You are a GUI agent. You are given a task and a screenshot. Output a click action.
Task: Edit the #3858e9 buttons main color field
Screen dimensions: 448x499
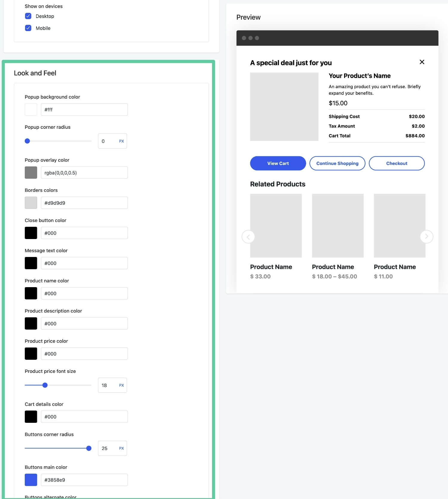coord(84,480)
